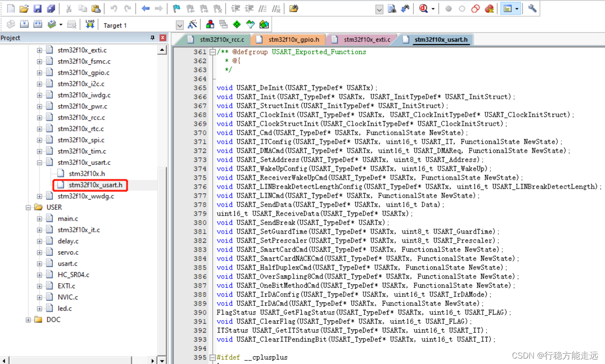Open the debug session dropdown arrow
The width and height of the screenshot is (605, 364).
[x=433, y=9]
